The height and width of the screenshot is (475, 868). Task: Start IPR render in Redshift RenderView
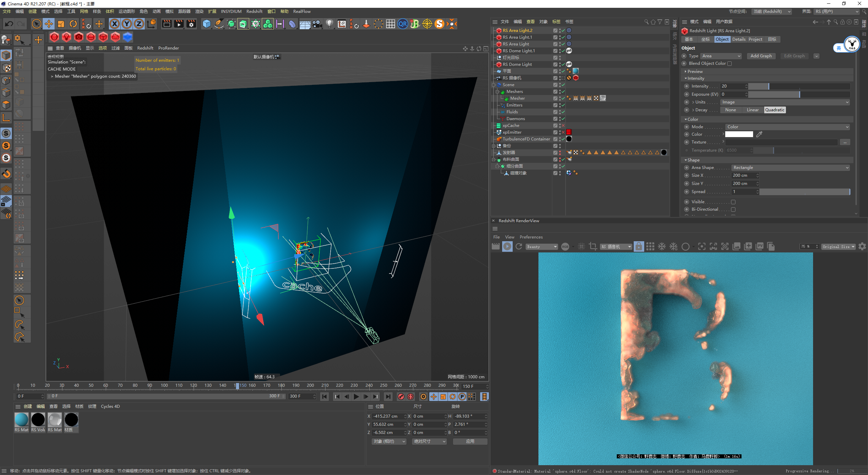coord(507,247)
